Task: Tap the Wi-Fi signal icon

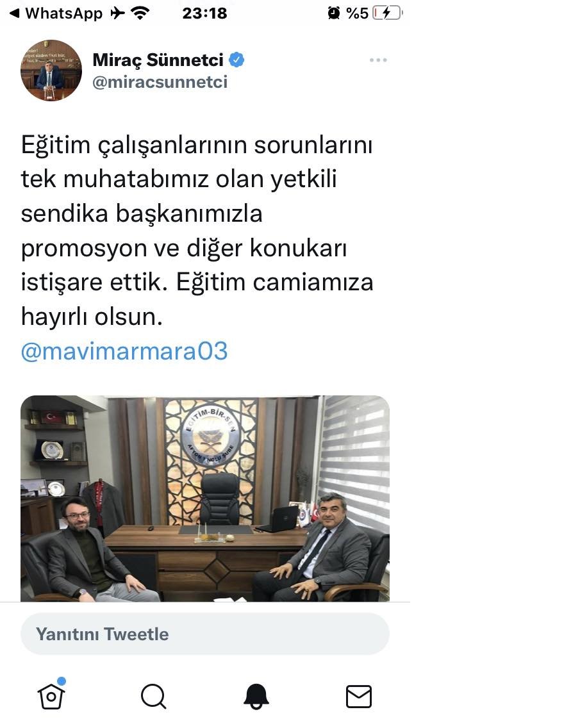Action: 140,13
